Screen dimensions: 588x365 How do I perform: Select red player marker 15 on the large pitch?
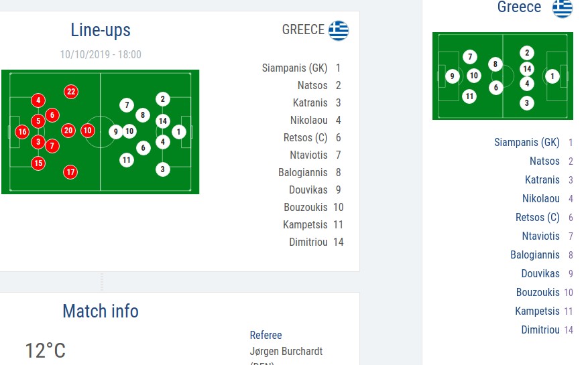coord(38,163)
